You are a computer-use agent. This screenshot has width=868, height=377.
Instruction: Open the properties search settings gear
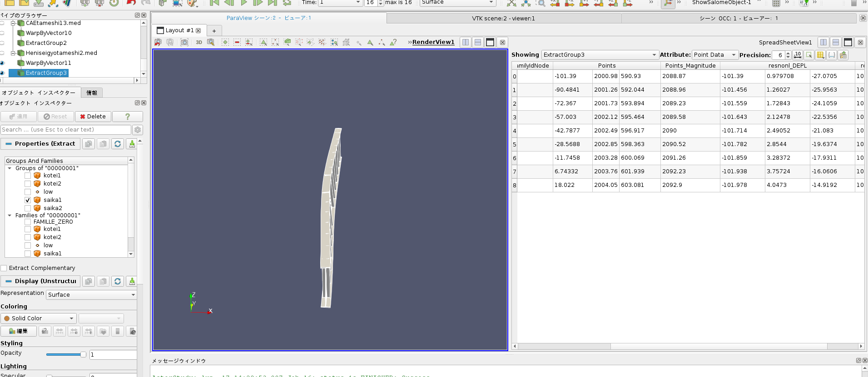click(138, 130)
